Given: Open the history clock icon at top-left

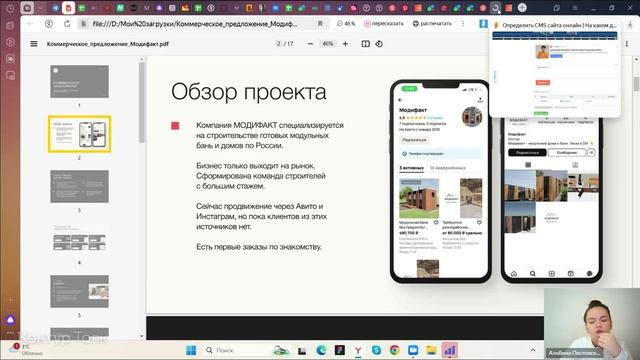Looking at the screenshot, I should (10, 8).
